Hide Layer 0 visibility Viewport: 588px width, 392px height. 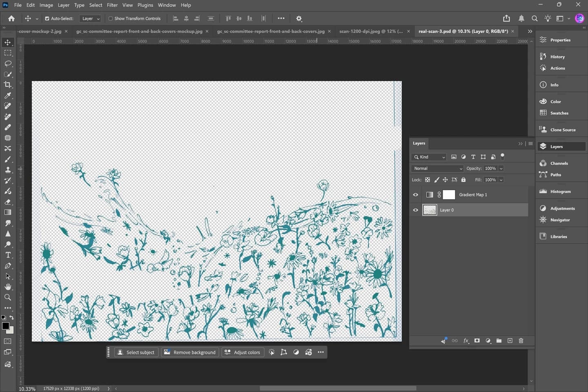pyautogui.click(x=416, y=210)
